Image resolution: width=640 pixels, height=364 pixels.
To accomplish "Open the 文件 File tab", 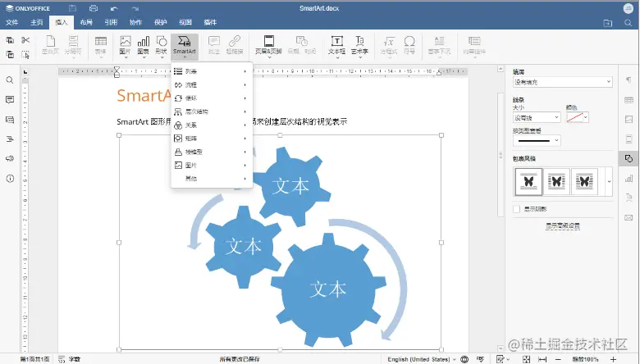I will 11,22.
